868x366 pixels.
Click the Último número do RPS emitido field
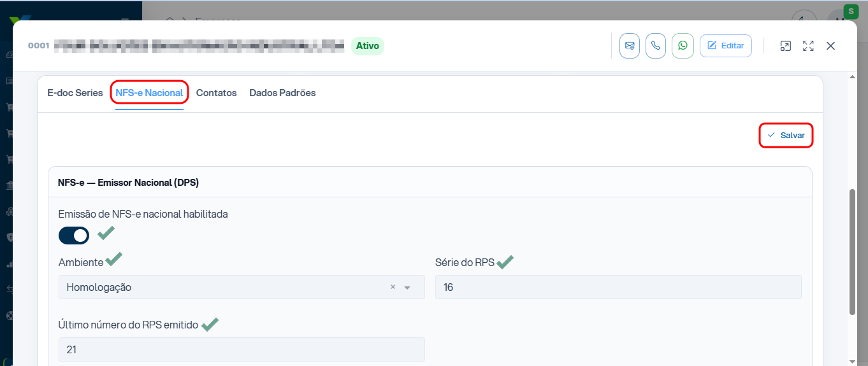pos(242,349)
